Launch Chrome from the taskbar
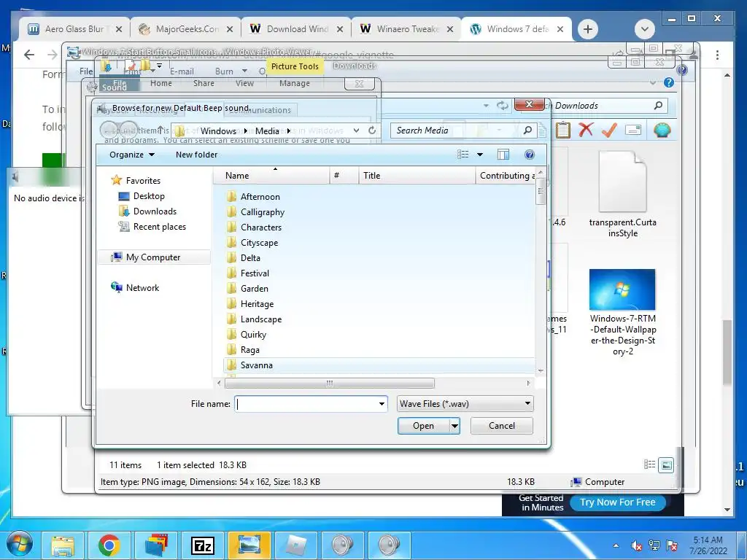The image size is (747, 560). coord(109,545)
